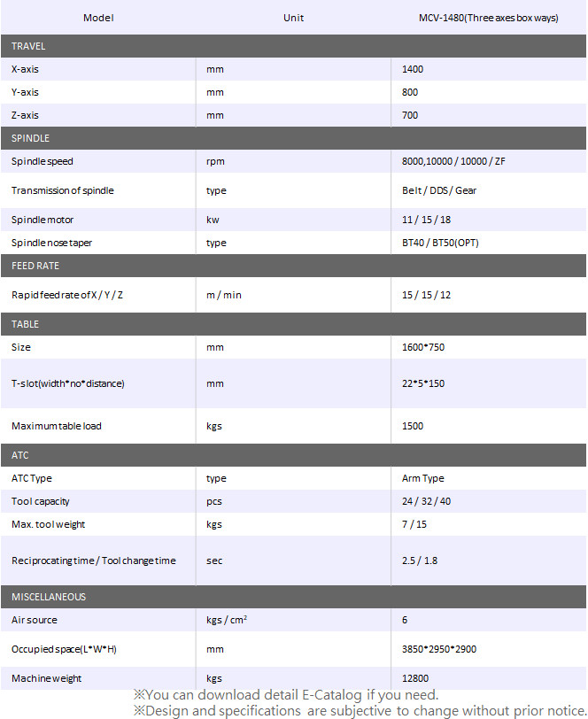Click the Belt / DDS / Gear value
Viewport: 588px width, 719px height.
439,190
